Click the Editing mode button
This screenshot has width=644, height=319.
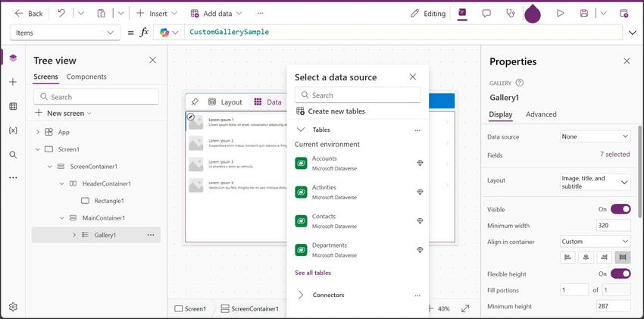(428, 14)
